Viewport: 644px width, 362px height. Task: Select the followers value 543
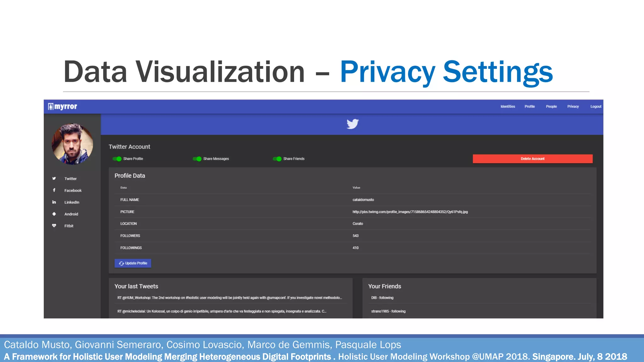click(x=355, y=236)
